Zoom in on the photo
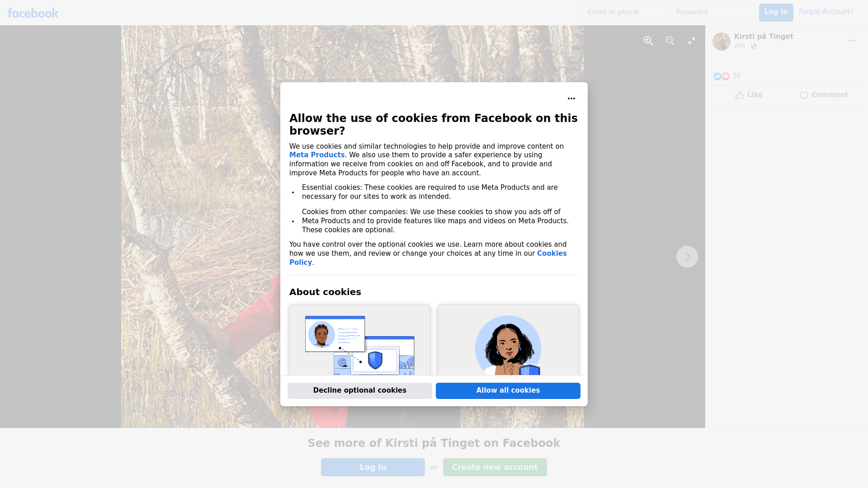Viewport: 868px width, 488px height. (648, 41)
